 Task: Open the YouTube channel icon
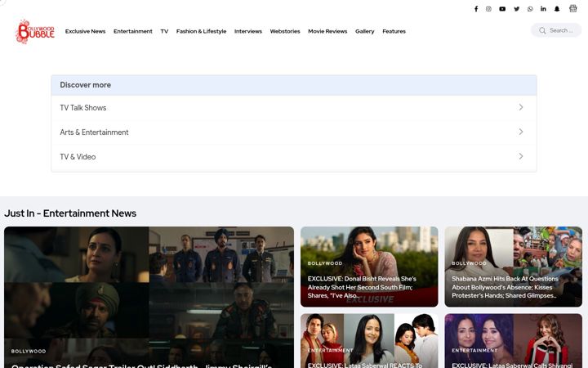502,9
